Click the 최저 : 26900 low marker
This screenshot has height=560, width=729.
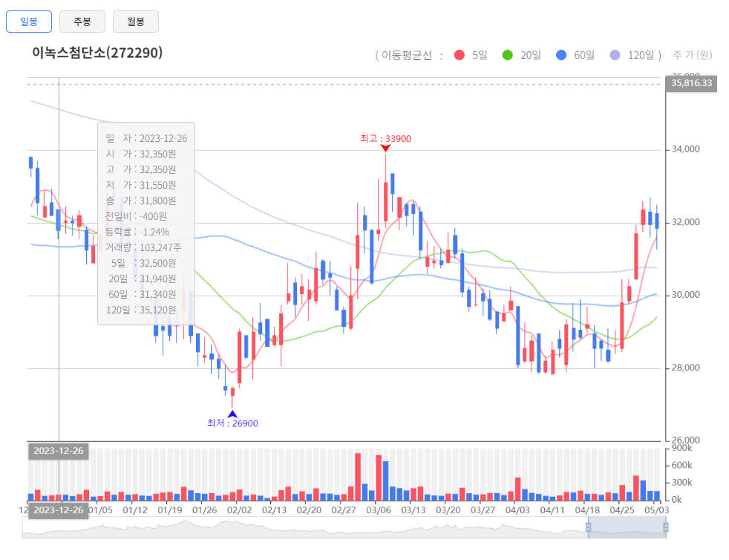pos(232,423)
